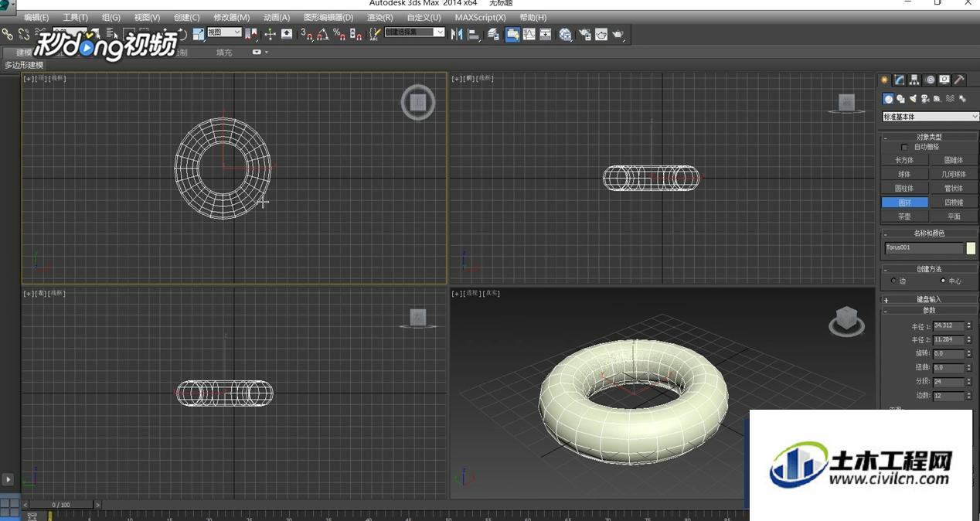This screenshot has width=980, height=521.
Task: Collapse the 名称和颜色 rollout
Action: pos(929,233)
